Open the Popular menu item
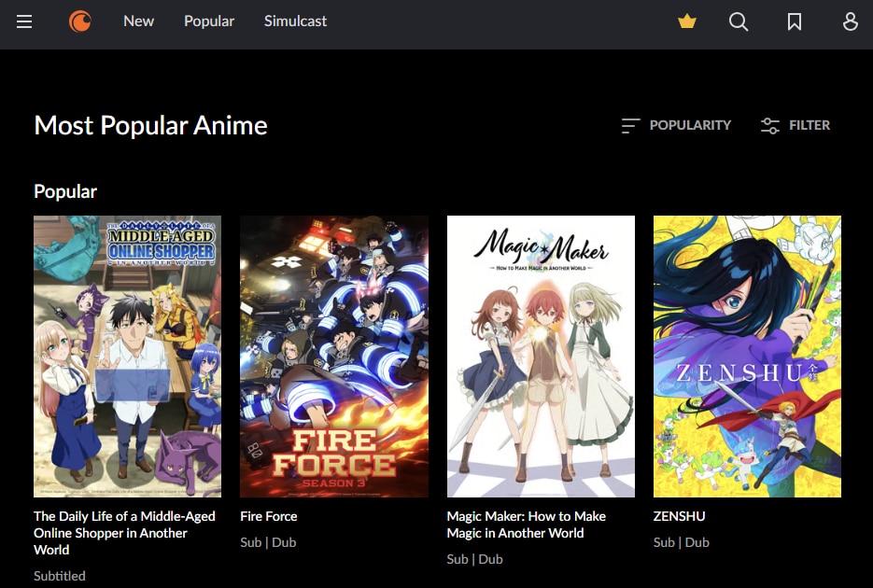This screenshot has height=588, width=873. 209,21
